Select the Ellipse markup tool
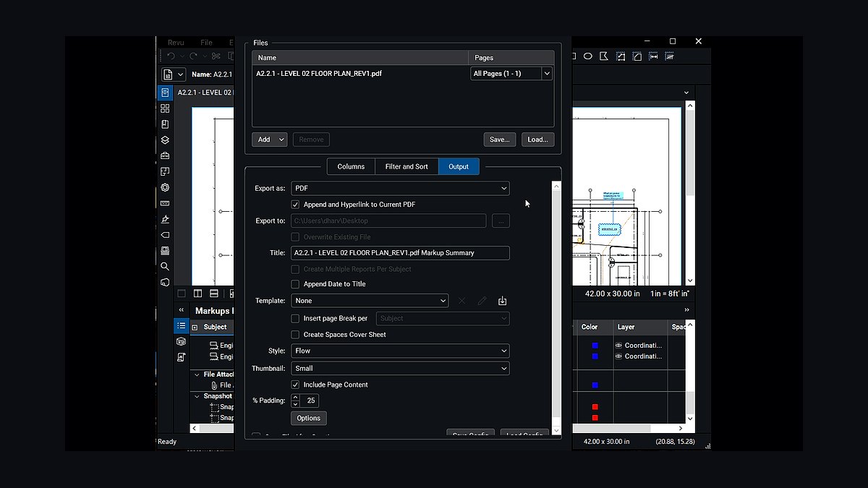Viewport: 868px width, 488px height. pyautogui.click(x=588, y=56)
